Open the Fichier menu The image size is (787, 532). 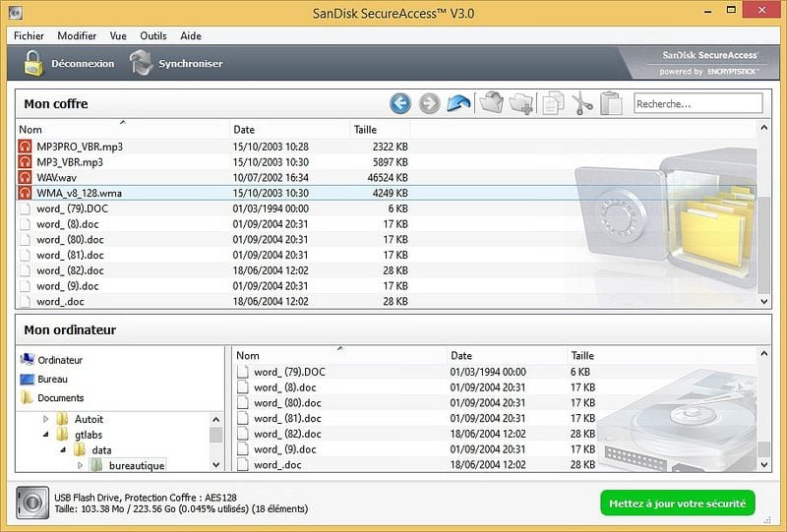click(29, 35)
